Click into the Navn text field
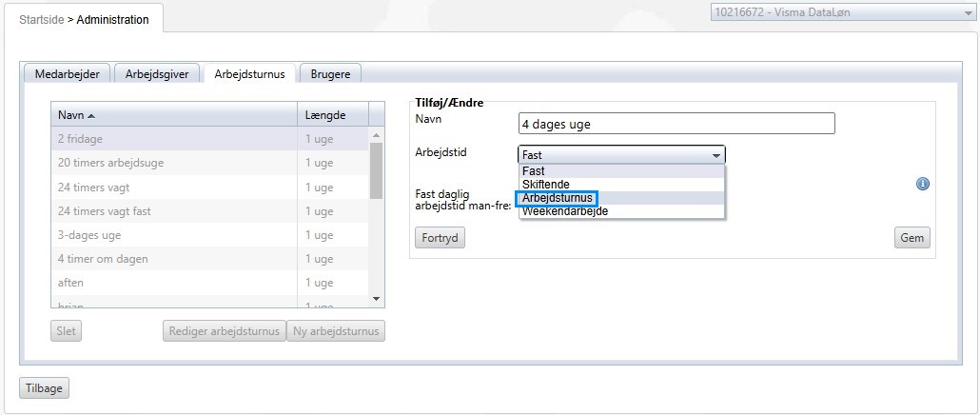The width and height of the screenshot is (980, 415). click(x=676, y=124)
